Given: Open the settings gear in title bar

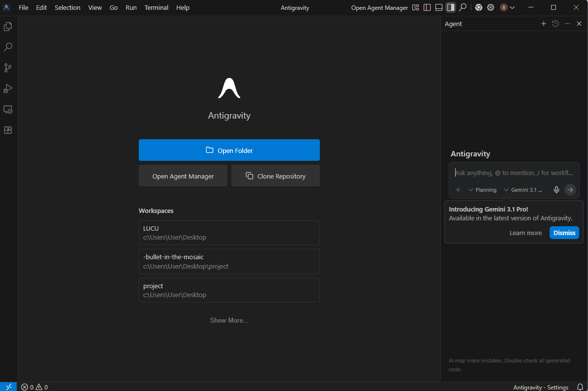Looking at the screenshot, I should point(491,7).
